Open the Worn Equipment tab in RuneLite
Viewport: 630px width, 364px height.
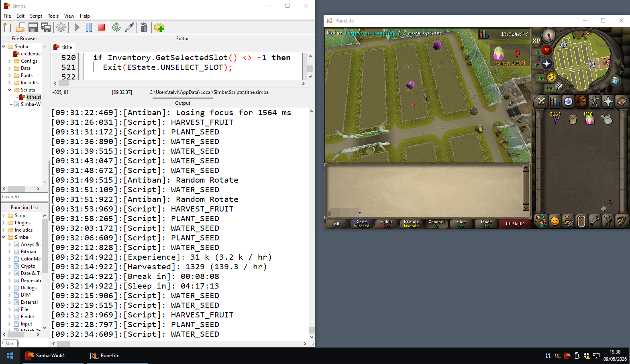click(x=595, y=102)
